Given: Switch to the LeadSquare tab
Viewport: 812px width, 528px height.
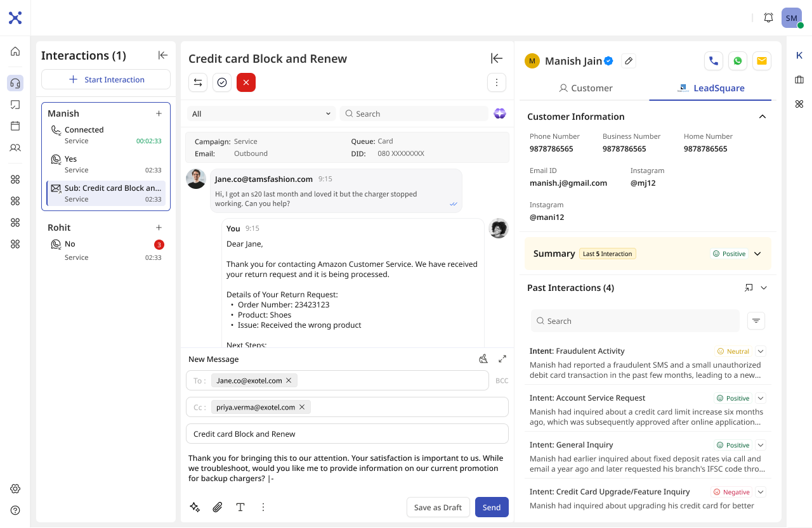Looking at the screenshot, I should pos(710,88).
